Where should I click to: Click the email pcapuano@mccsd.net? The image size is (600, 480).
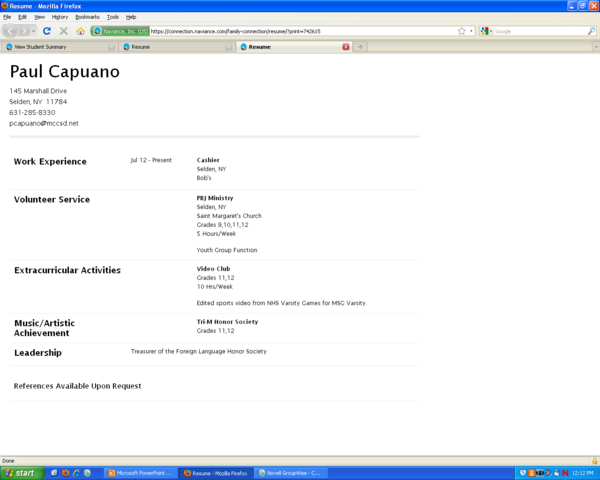(x=44, y=123)
